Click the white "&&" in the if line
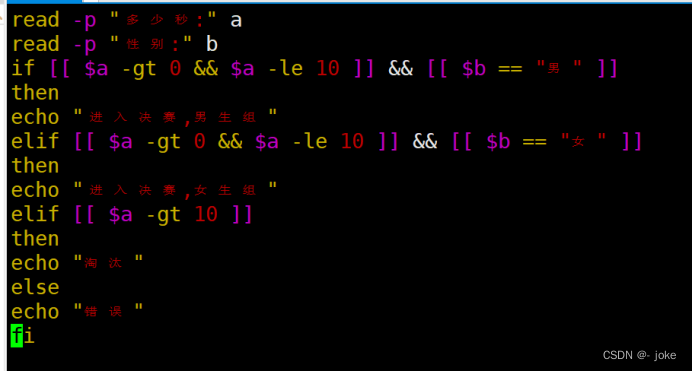This screenshot has height=372, width=692. (401, 69)
